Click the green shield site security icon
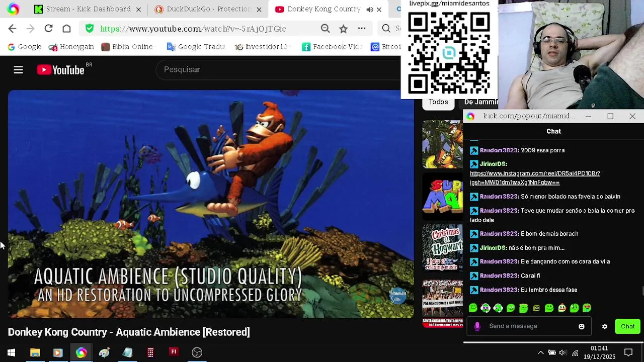This screenshot has height=362, width=644. pyautogui.click(x=90, y=29)
